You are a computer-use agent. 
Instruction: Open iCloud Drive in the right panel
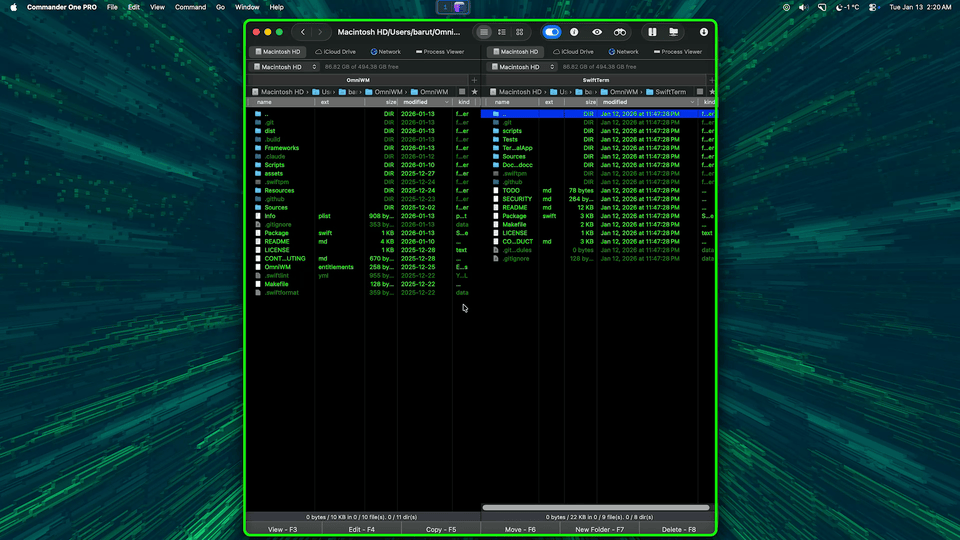[x=574, y=51]
